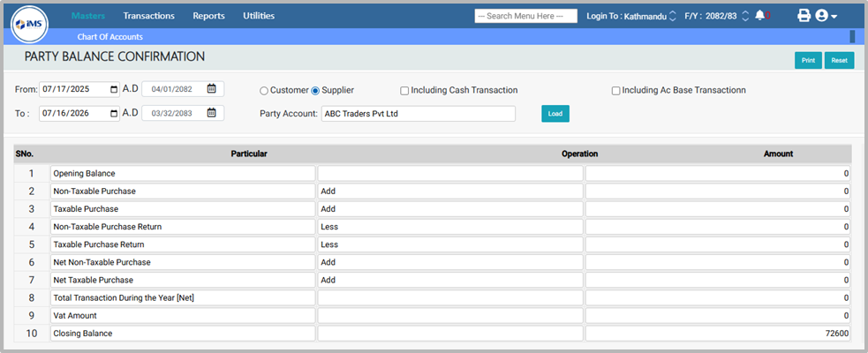Select the Customer radio button

[264, 90]
